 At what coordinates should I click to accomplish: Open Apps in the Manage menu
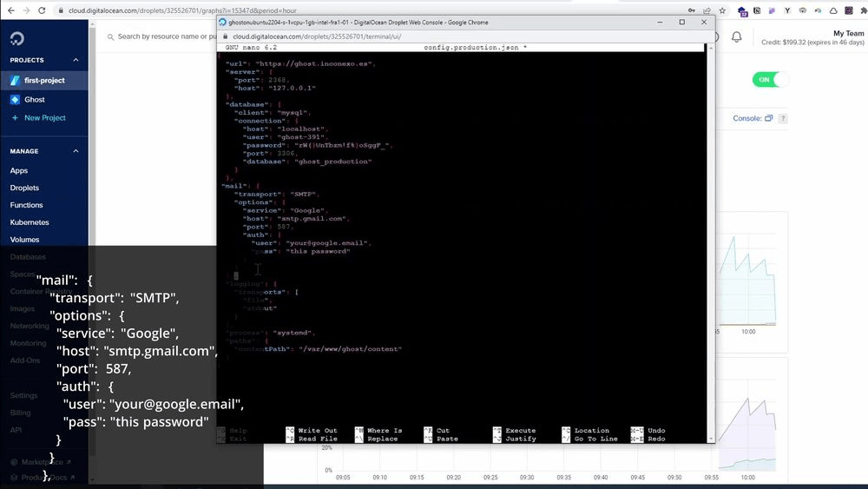coord(19,170)
